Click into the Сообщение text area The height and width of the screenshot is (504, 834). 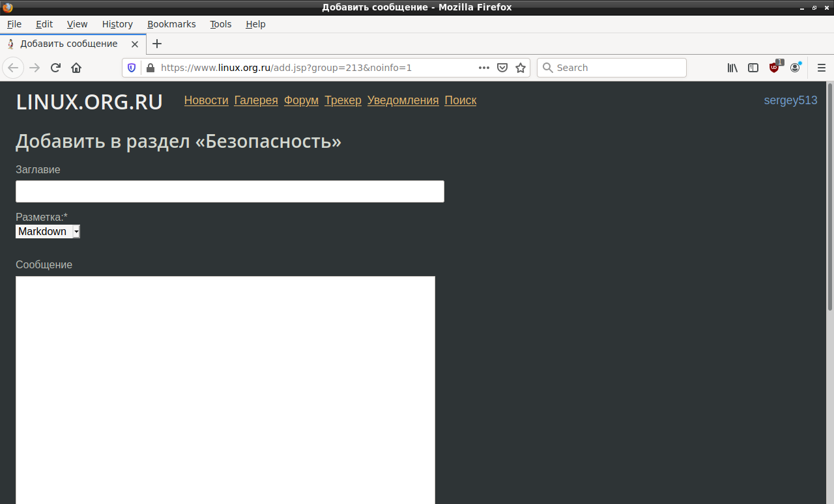coord(225,389)
